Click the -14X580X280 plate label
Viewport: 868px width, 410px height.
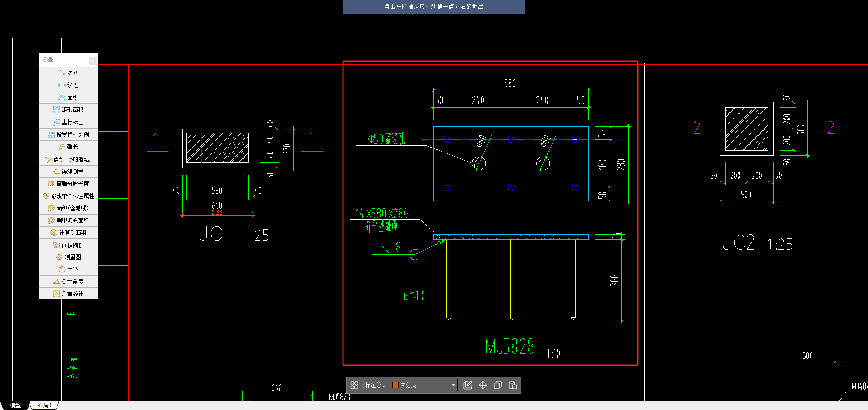pyautogui.click(x=379, y=213)
